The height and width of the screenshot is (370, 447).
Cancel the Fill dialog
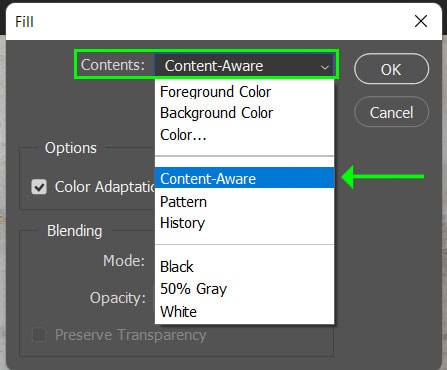[x=391, y=112]
